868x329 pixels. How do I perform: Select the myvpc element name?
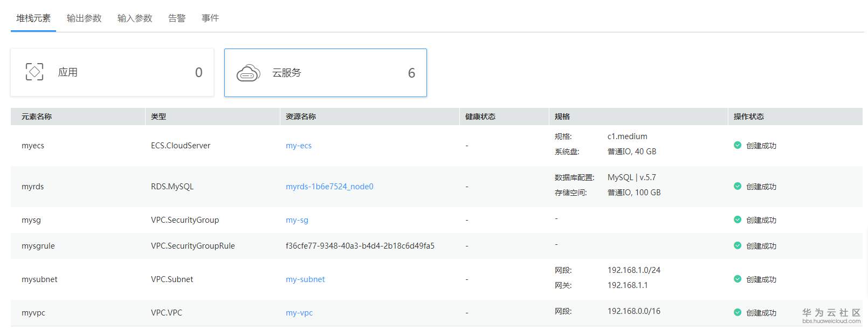[x=33, y=313]
